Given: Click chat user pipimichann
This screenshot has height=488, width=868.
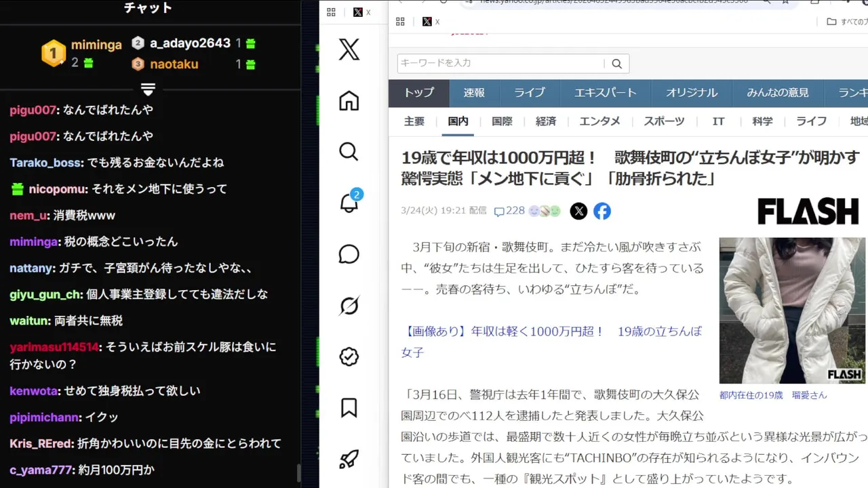Looking at the screenshot, I should click(44, 418).
